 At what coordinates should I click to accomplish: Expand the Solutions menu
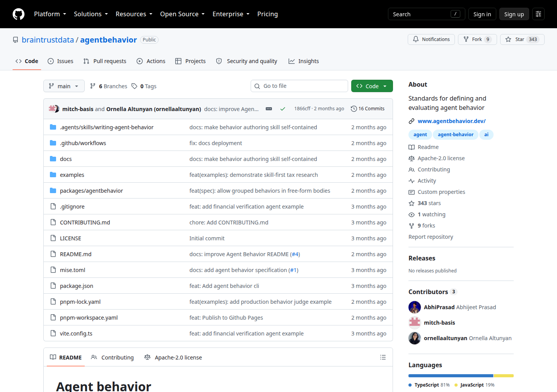pyautogui.click(x=91, y=14)
